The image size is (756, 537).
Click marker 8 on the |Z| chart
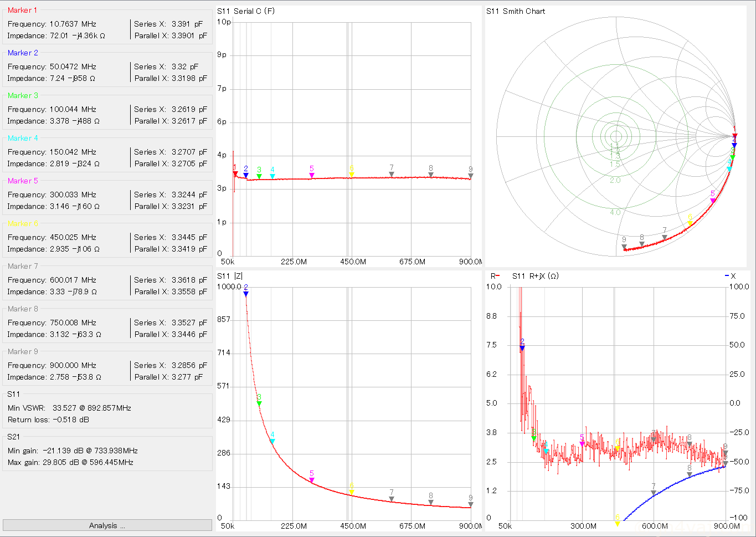pos(431,502)
